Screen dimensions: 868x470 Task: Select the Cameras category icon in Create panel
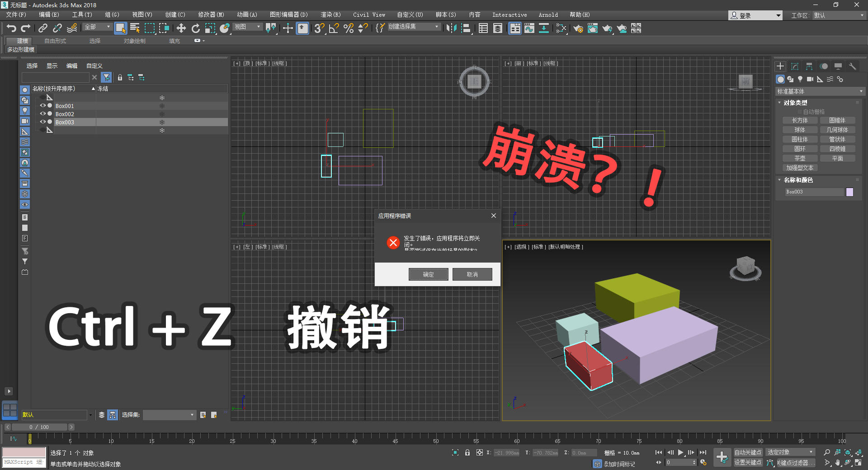pyautogui.click(x=810, y=79)
